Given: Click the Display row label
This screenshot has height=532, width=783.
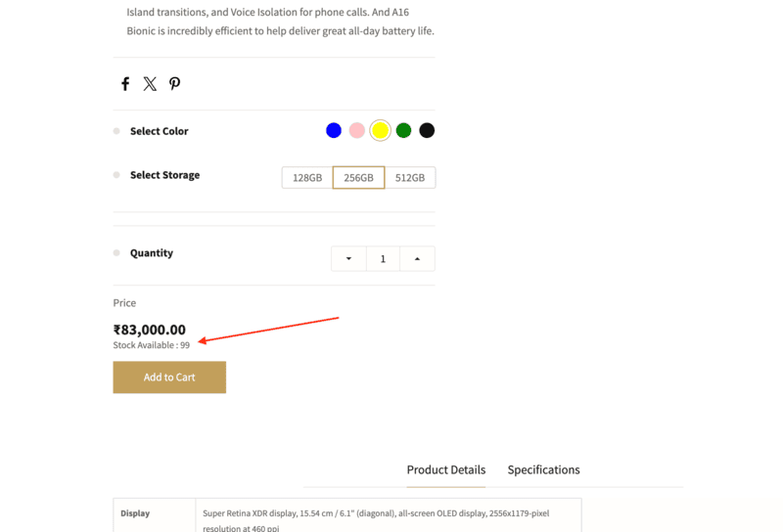Looking at the screenshot, I should [135, 513].
